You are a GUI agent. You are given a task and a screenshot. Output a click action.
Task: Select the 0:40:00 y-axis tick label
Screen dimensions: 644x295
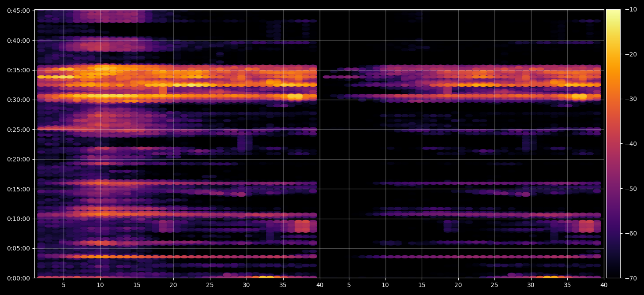(19, 40)
